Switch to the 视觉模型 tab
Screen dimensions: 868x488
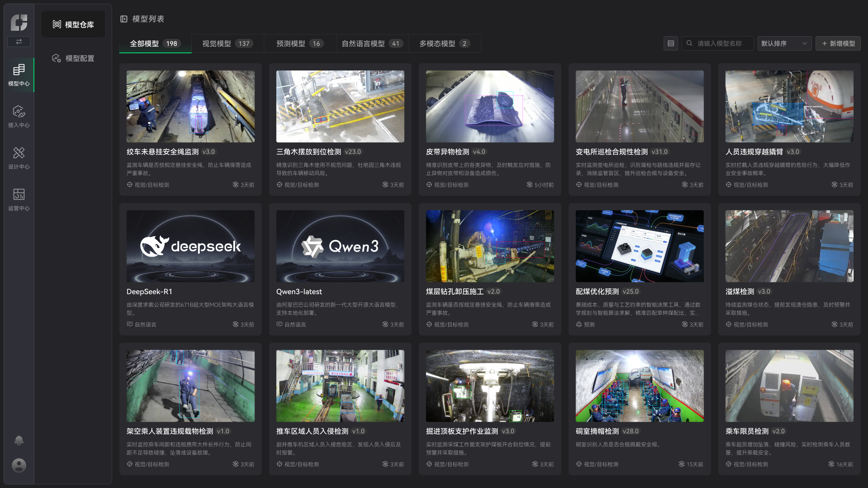(227, 43)
